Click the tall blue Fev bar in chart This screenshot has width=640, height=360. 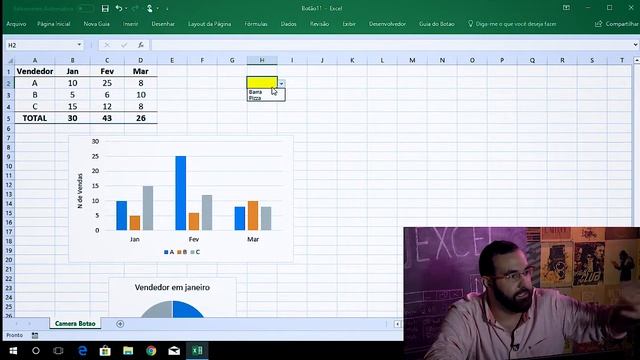[x=180, y=193]
